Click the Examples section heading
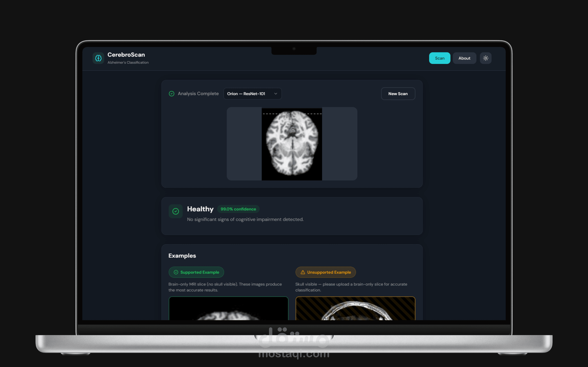Image resolution: width=588 pixels, height=367 pixels. click(x=182, y=256)
